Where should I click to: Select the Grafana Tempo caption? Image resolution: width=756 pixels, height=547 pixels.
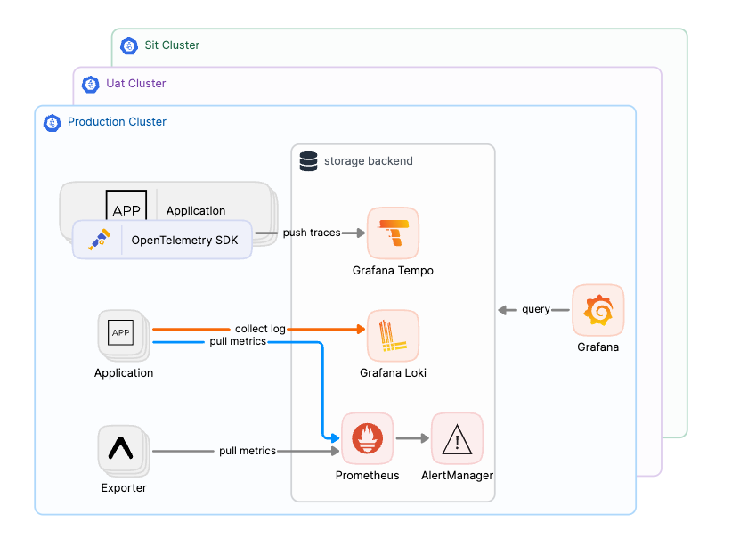pyautogui.click(x=393, y=271)
